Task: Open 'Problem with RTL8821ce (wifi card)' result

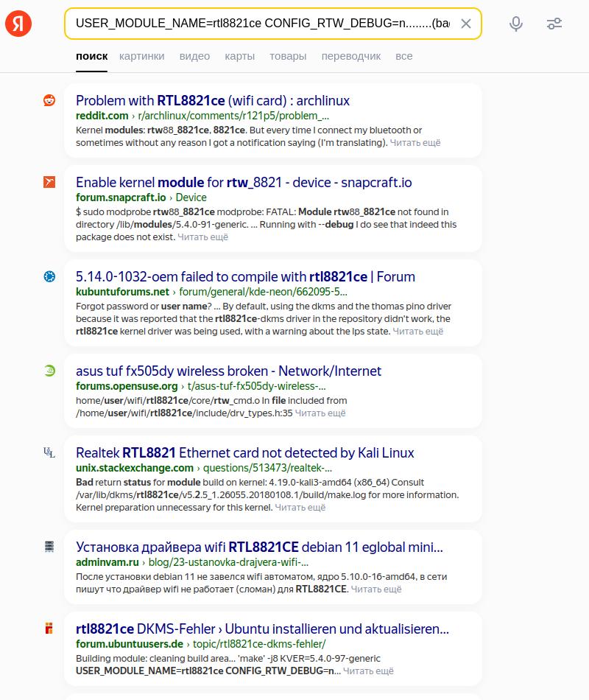Action: (213, 100)
